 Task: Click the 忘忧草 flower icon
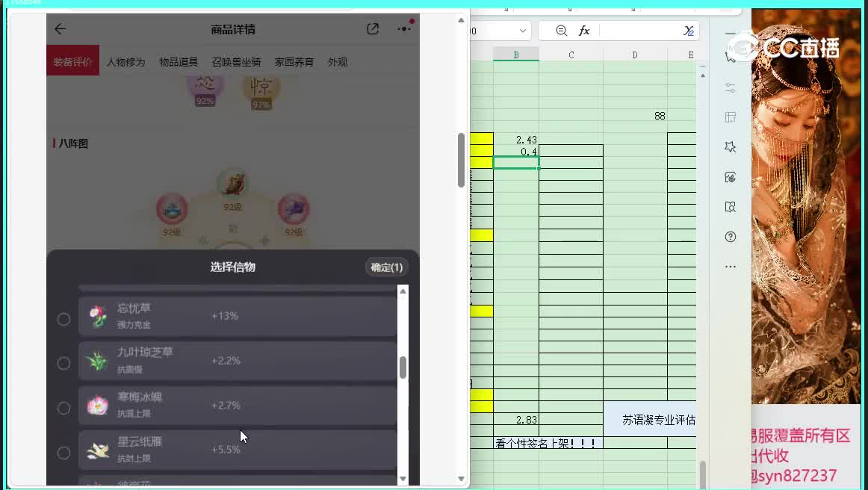[97, 316]
